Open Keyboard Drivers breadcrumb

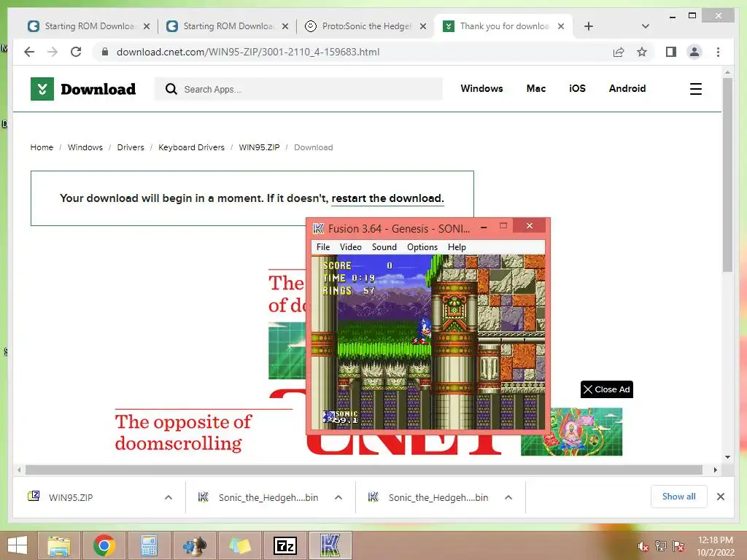(191, 147)
